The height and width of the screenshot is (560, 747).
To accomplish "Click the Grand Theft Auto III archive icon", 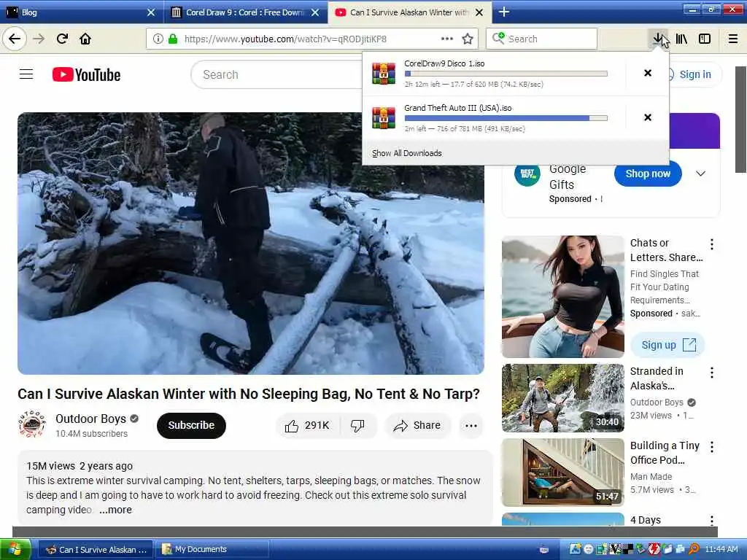I will coord(384,117).
